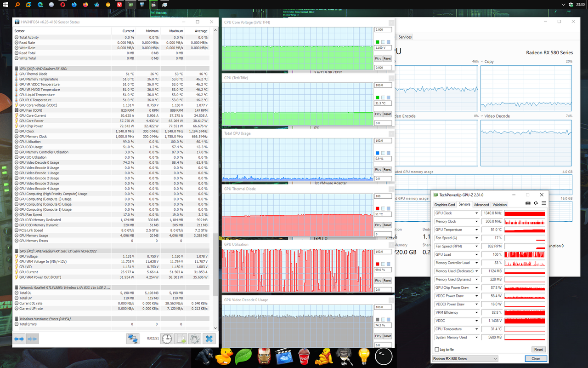The image size is (588, 368).
Task: Toggle the green series square in CPU Core Voltage graph
Action: point(377,41)
